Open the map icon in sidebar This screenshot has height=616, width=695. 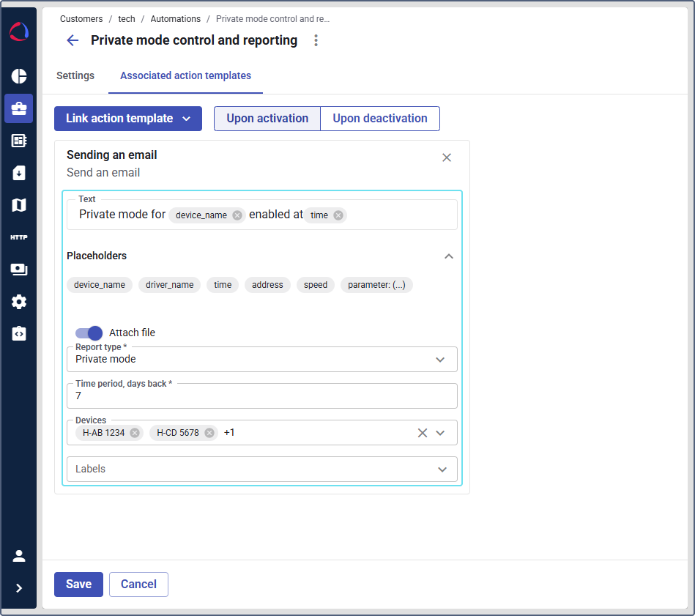coord(19,205)
